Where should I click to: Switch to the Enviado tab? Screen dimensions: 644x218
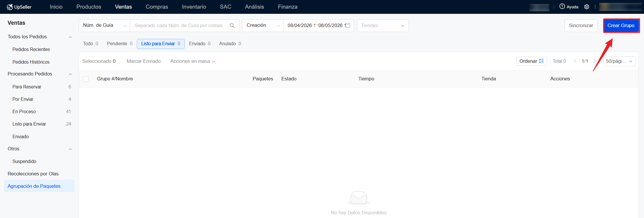pos(200,44)
